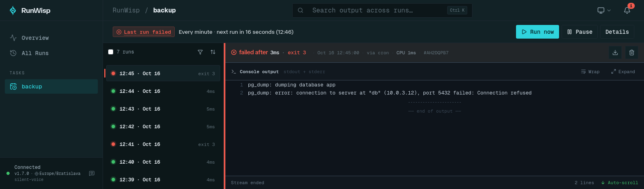The width and height of the screenshot is (644, 189).
Task: Click console line 1 dumping database app
Action: [291, 85]
